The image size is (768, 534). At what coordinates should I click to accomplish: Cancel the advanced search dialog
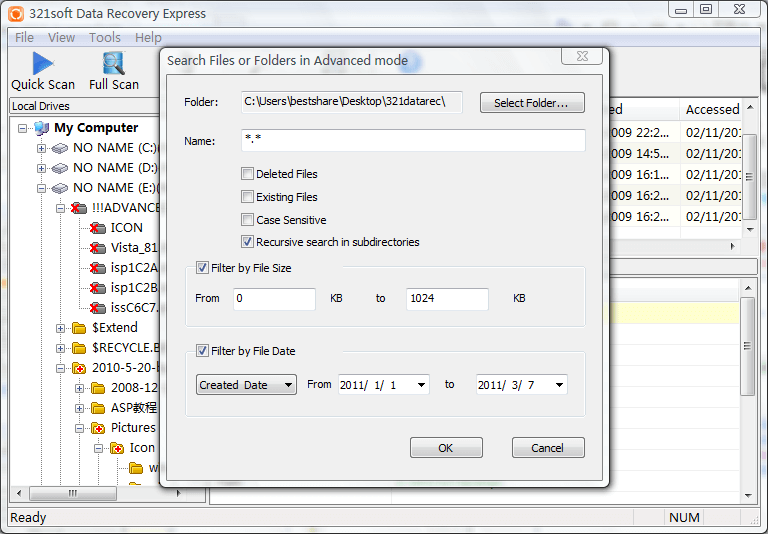tap(548, 448)
